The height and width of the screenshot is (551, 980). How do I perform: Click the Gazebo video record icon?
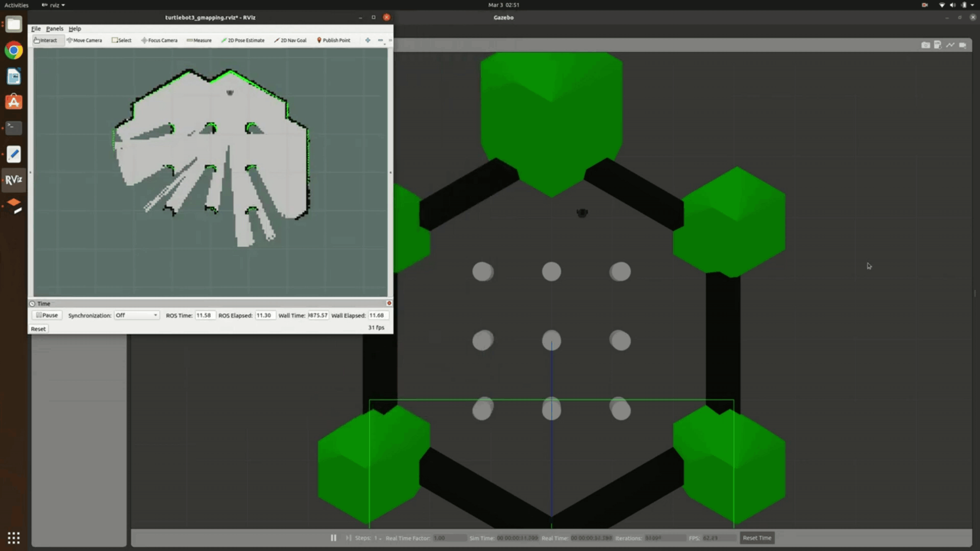(x=963, y=45)
